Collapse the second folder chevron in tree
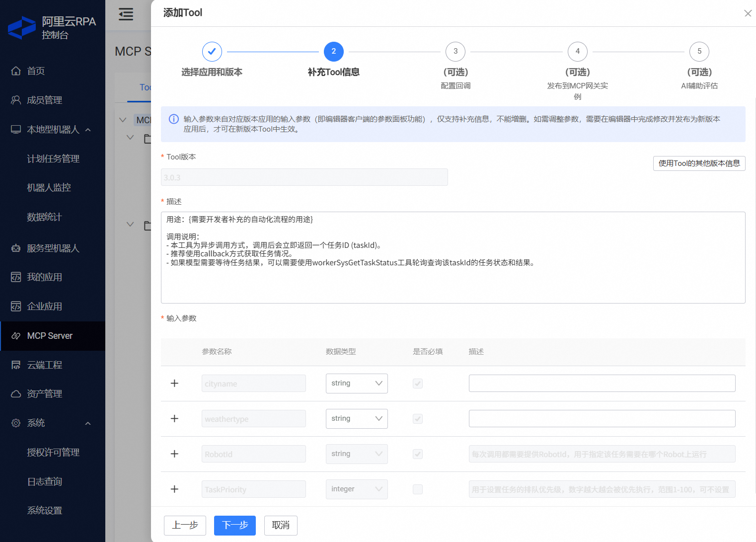The height and width of the screenshot is (542, 756). click(130, 225)
